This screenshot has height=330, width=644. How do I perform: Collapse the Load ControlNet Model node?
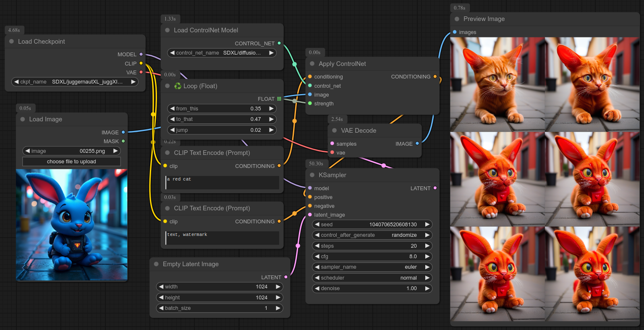[167, 30]
